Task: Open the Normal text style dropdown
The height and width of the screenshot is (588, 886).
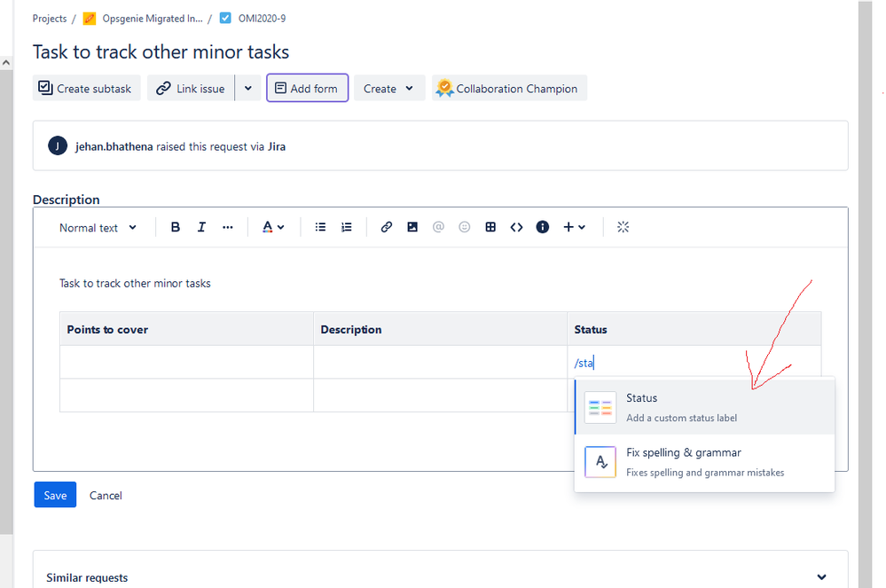Action: click(x=98, y=228)
